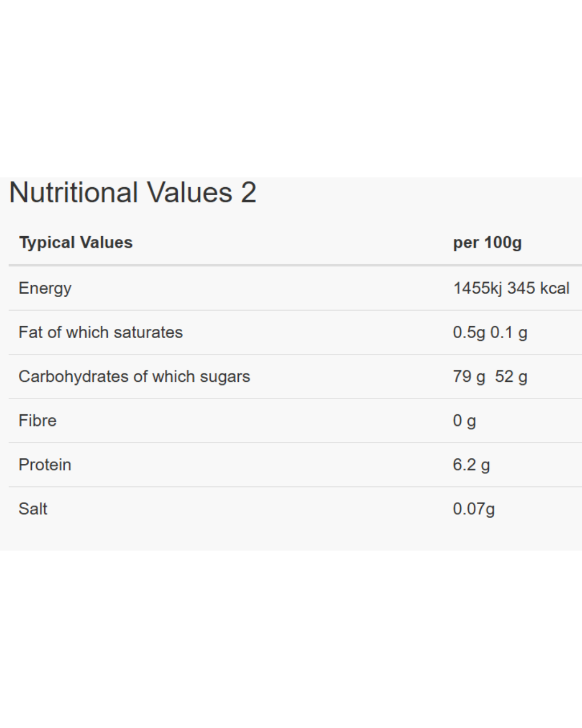The image size is (582, 728).
Task: Click the Salt row label
Action: (x=33, y=509)
